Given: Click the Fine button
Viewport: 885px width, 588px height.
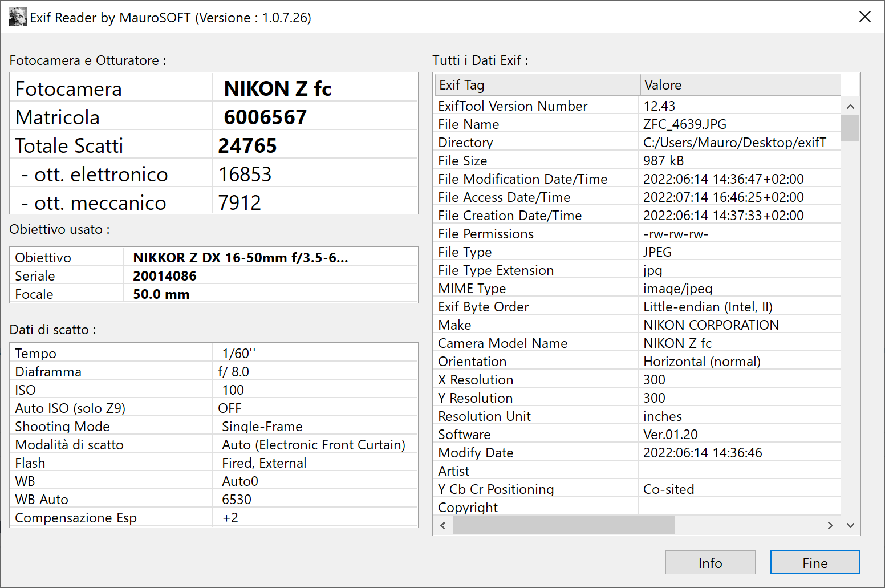Looking at the screenshot, I should click(x=815, y=563).
